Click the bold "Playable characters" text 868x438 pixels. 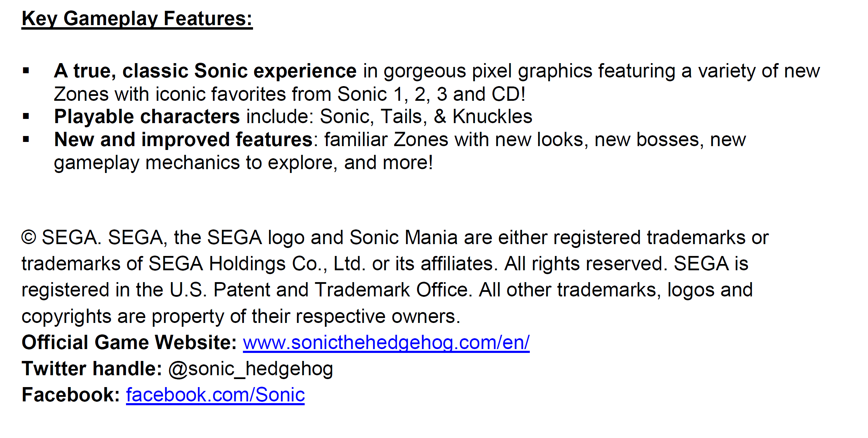pyautogui.click(x=147, y=116)
